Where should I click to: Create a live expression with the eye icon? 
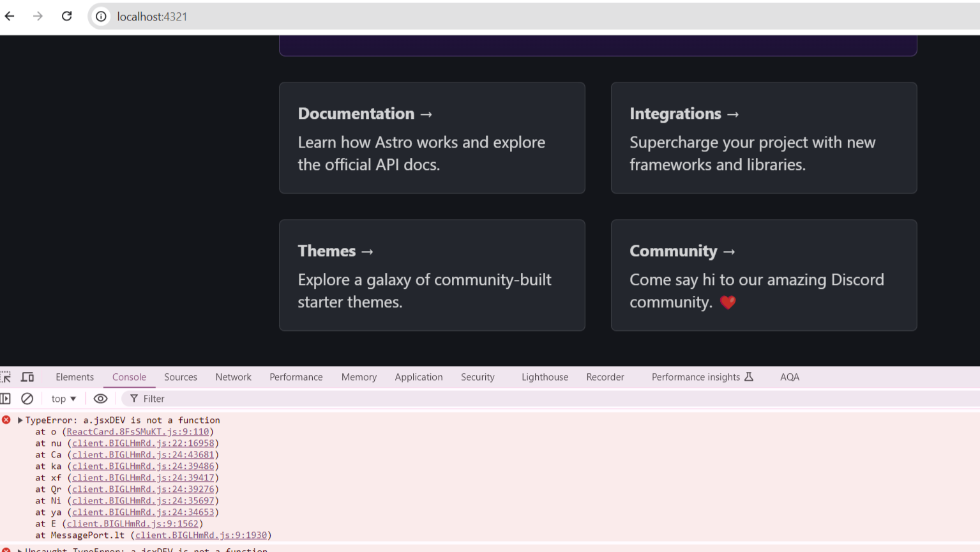[100, 398]
